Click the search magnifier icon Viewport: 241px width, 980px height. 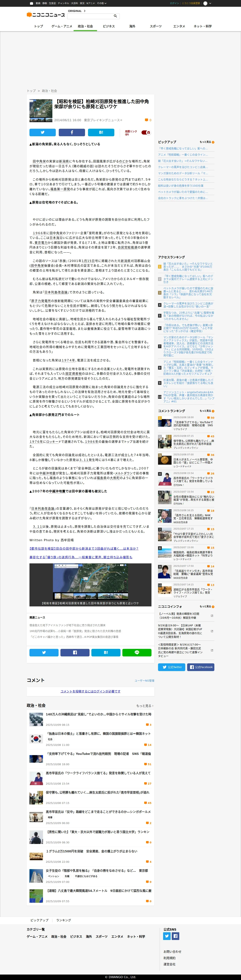pos(115,16)
